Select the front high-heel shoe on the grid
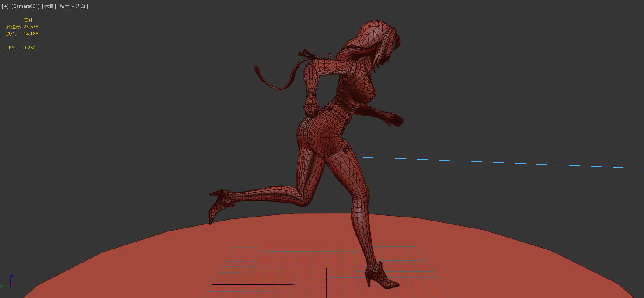This screenshot has height=298, width=644. [379, 276]
